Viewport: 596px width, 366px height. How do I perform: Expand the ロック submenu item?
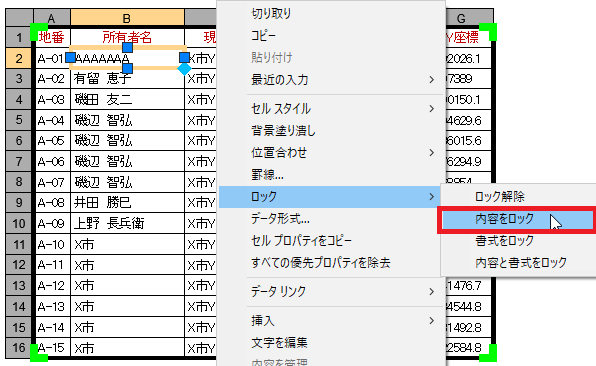coord(331,197)
